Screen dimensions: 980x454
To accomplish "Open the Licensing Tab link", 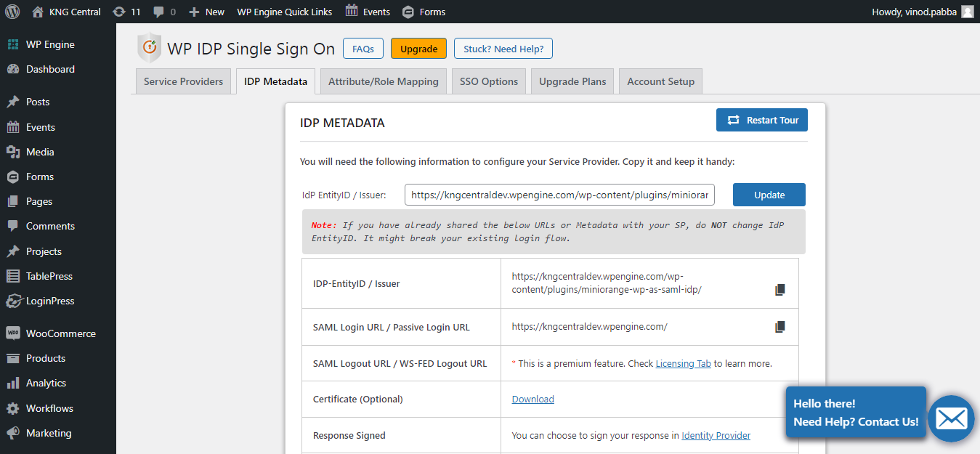I will coord(684,363).
